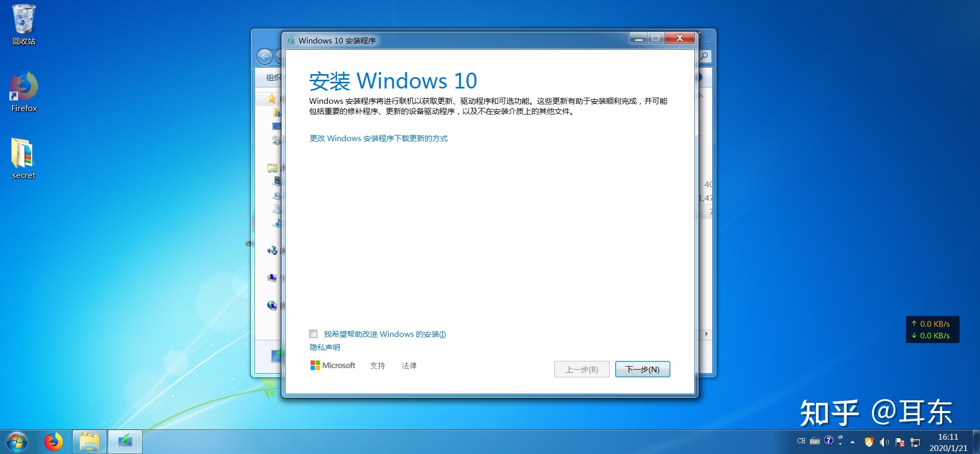
Task: Select the secret folder on desktop
Action: pyautogui.click(x=24, y=158)
